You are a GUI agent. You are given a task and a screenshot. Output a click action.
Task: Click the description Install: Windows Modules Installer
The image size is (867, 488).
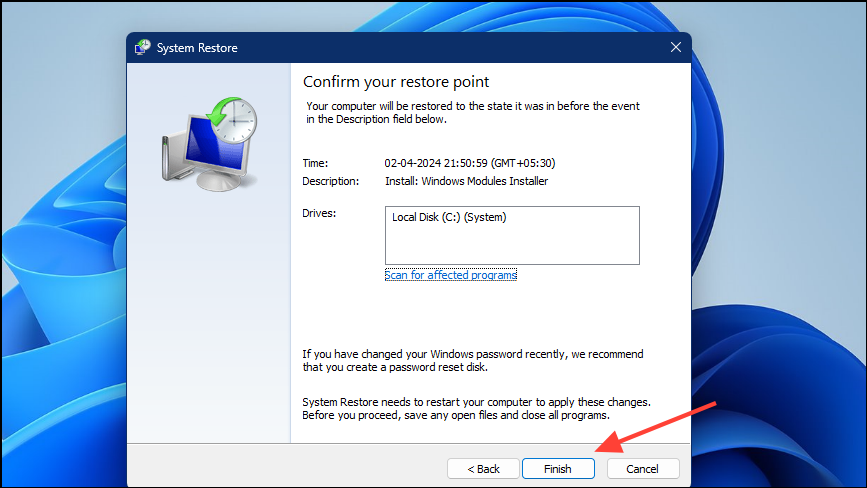click(x=466, y=181)
